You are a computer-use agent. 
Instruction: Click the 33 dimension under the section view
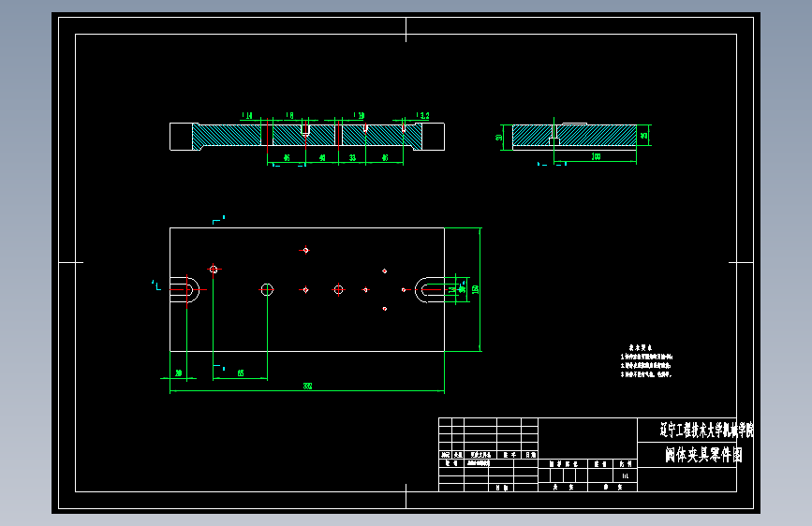pos(353,158)
